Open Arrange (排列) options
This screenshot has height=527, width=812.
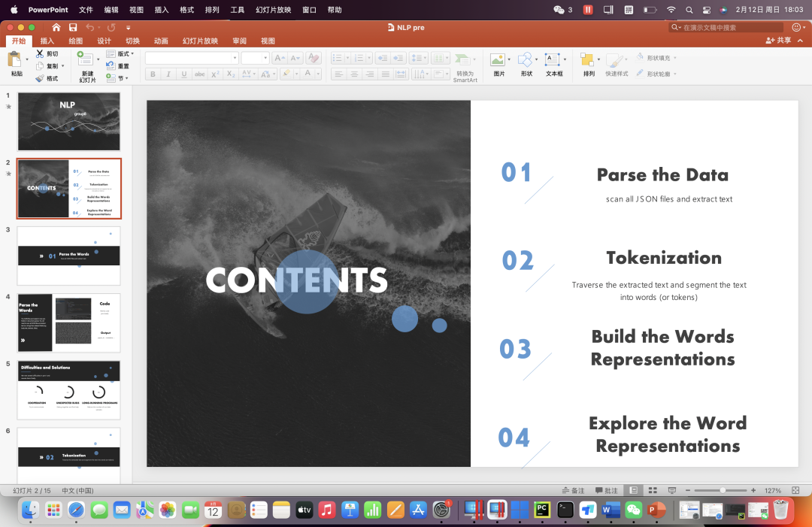click(x=588, y=65)
